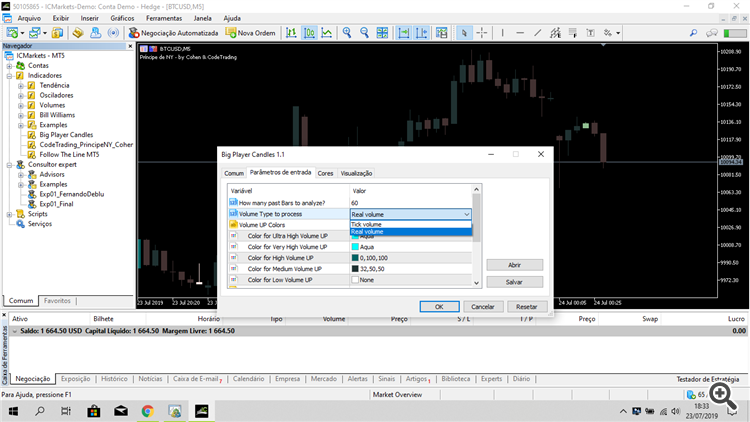750x422 pixels.
Task: Expand the Scripts tree node
Action: coord(9,214)
